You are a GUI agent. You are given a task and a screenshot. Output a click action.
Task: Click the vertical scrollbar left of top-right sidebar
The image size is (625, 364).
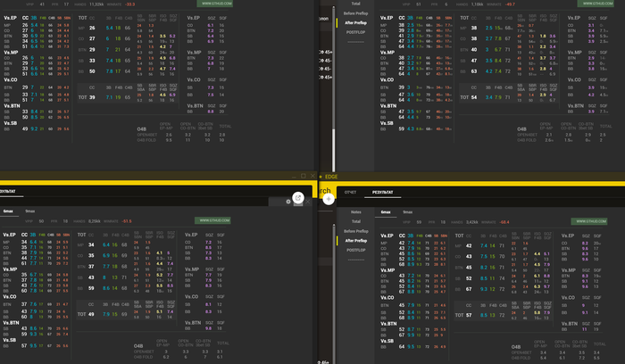pos(334,87)
